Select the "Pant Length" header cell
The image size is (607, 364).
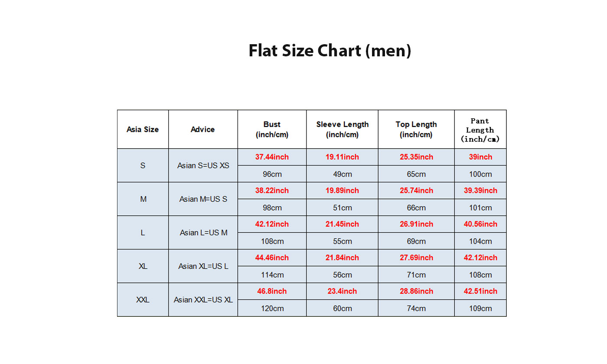[480, 130]
